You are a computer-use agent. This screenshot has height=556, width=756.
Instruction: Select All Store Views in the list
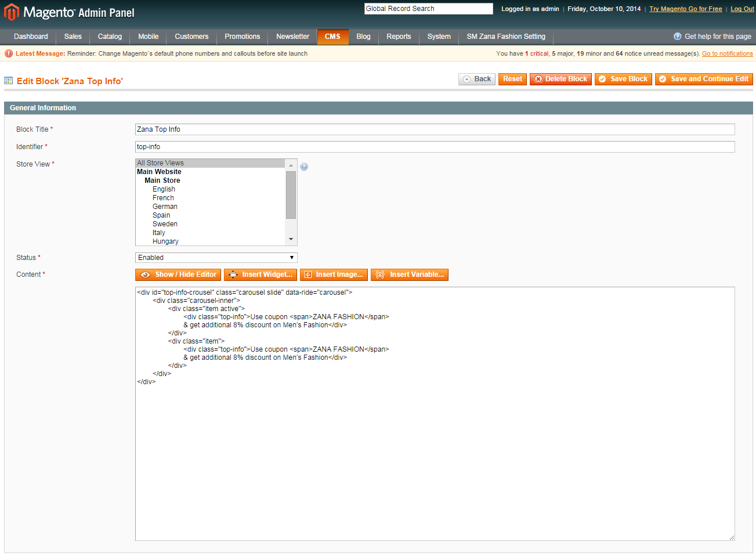[211, 163]
